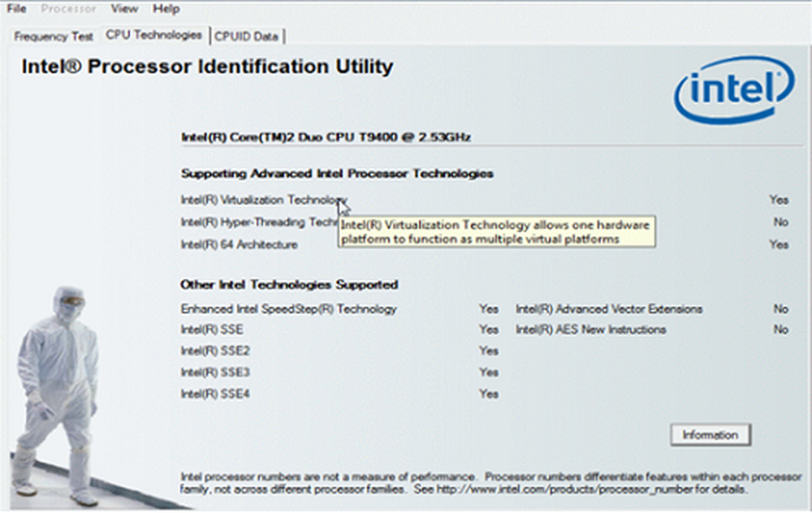The height and width of the screenshot is (513, 812).
Task: Click Yes value for Virtualization Technology
Action: click(779, 200)
